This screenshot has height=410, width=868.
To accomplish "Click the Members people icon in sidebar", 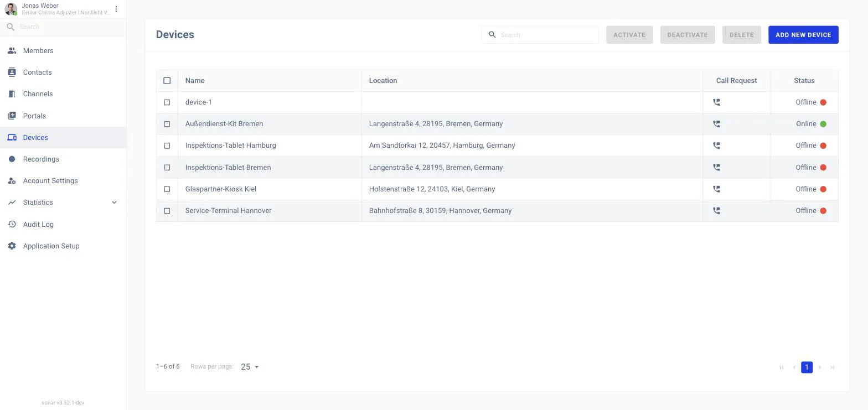I will click(x=12, y=50).
